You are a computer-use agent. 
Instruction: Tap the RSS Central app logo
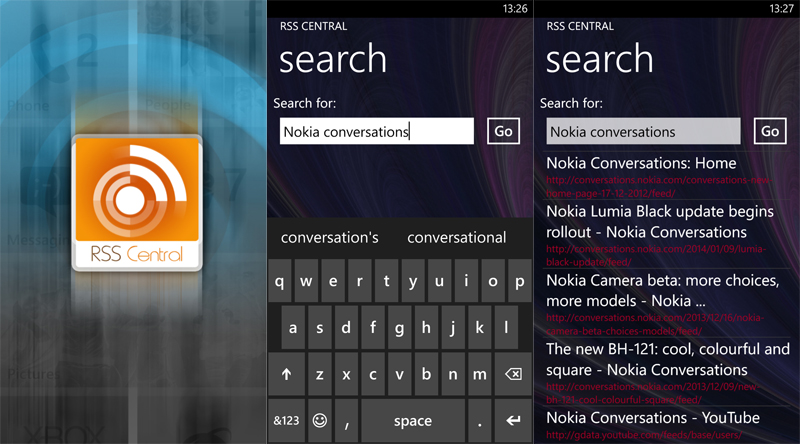pyautogui.click(x=137, y=203)
